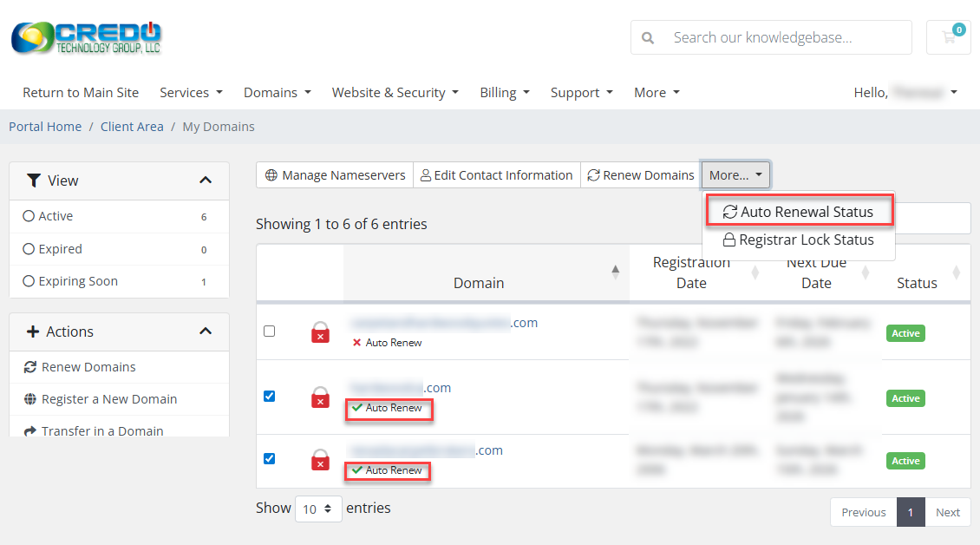The height and width of the screenshot is (545, 980).
Task: Uncheck the second domain row checkbox
Action: 269,396
